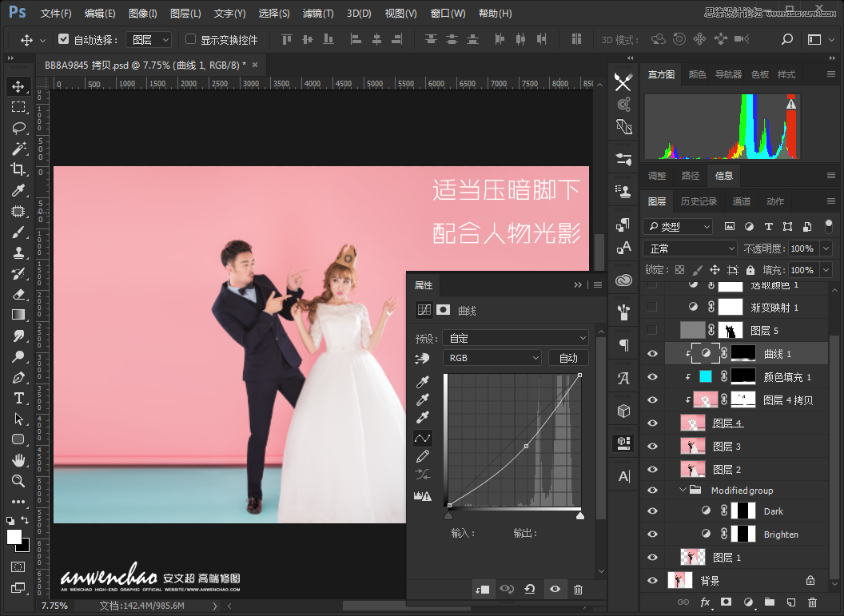Viewport: 844px width, 616px height.
Task: Switch to the 通道 panel tab
Action: pyautogui.click(x=741, y=201)
